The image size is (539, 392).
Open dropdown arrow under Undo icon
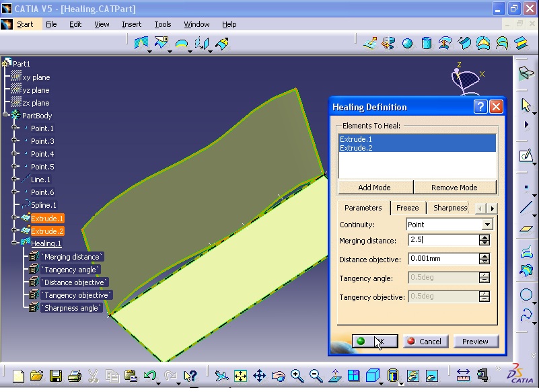point(158,383)
